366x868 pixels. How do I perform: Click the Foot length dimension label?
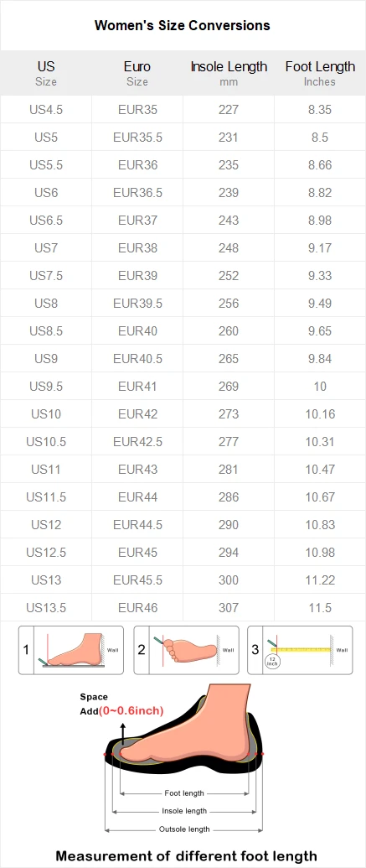click(x=184, y=793)
